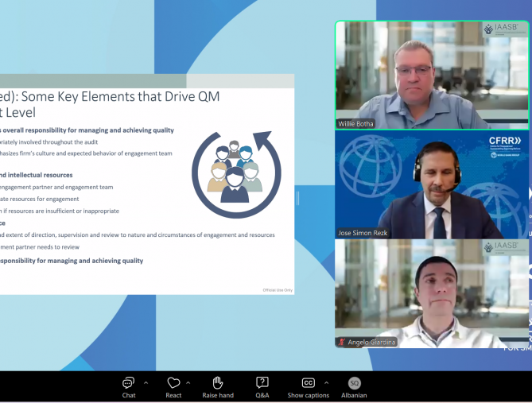The width and height of the screenshot is (532, 403).
Task: Click muted microphone icon beside Angelo Giardina
Action: (341, 343)
